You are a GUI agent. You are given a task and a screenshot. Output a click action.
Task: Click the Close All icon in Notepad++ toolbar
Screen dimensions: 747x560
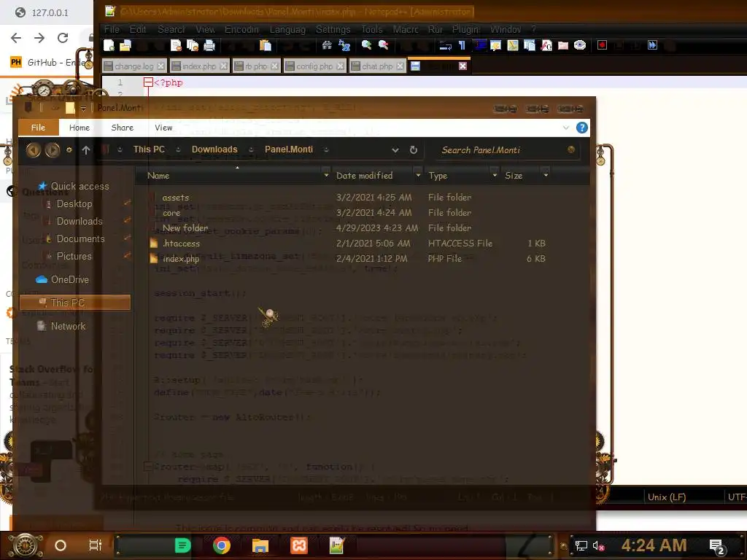pyautogui.click(x=193, y=45)
